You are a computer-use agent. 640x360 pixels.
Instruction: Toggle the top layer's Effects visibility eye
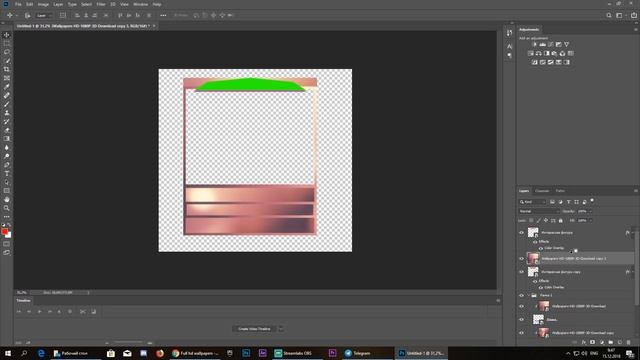(535, 242)
